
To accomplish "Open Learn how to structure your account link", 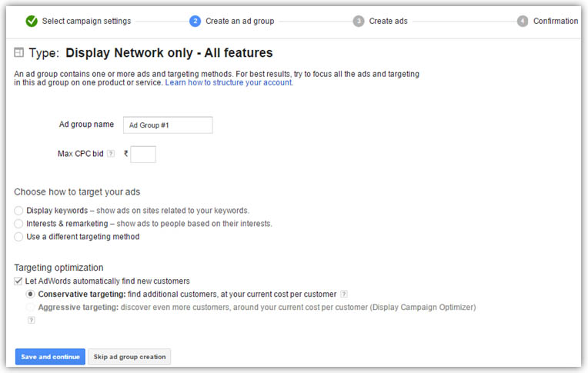I will point(229,82).
